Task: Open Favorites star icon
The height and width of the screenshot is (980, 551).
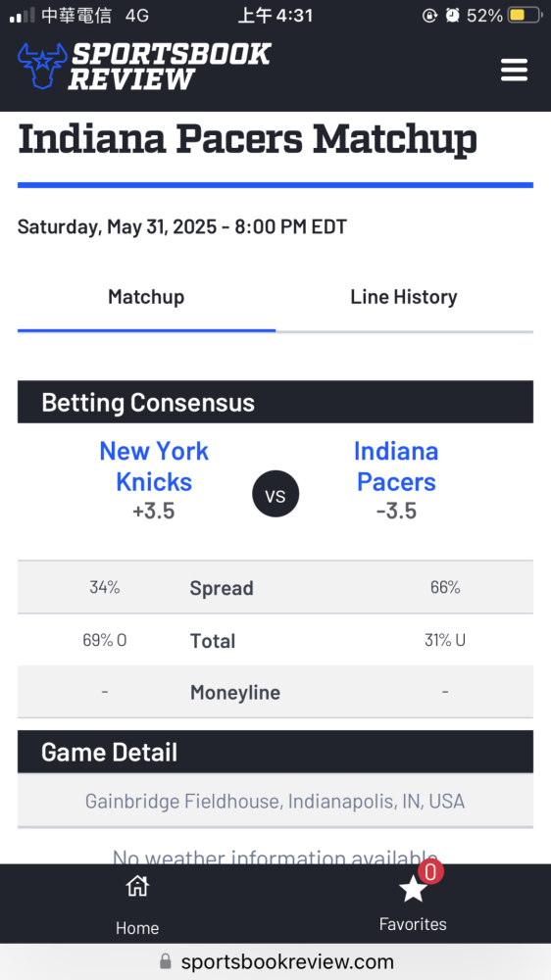Action: pos(413,888)
